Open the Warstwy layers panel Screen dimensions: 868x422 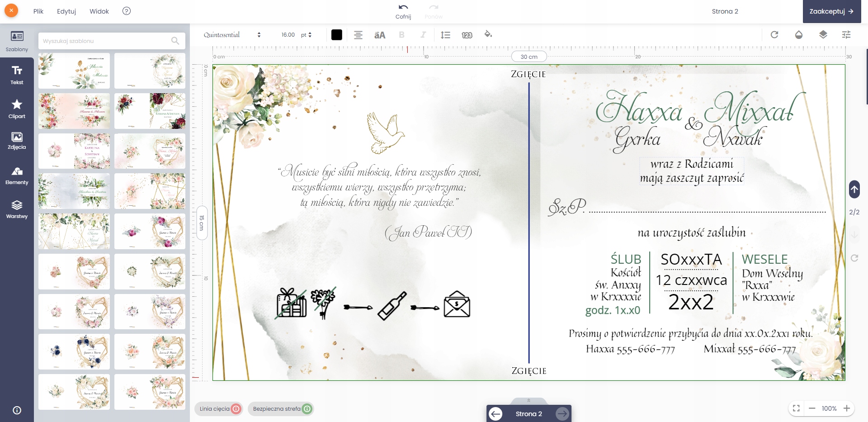(17, 209)
